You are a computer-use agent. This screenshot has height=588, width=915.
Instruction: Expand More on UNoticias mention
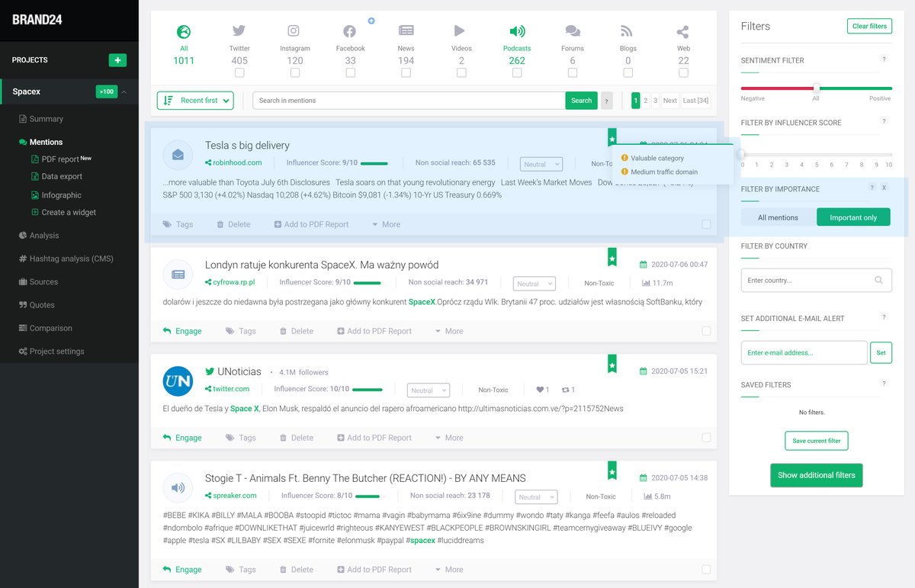click(x=449, y=438)
